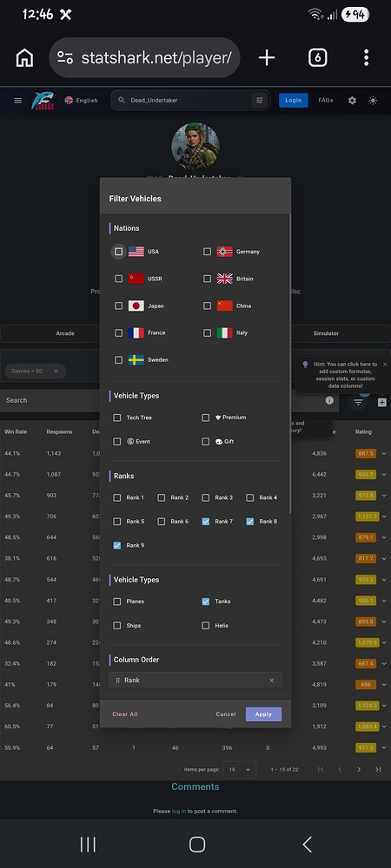This screenshot has height=868, width=391.
Task: Click the Apply button in filter dialog
Action: [263, 714]
